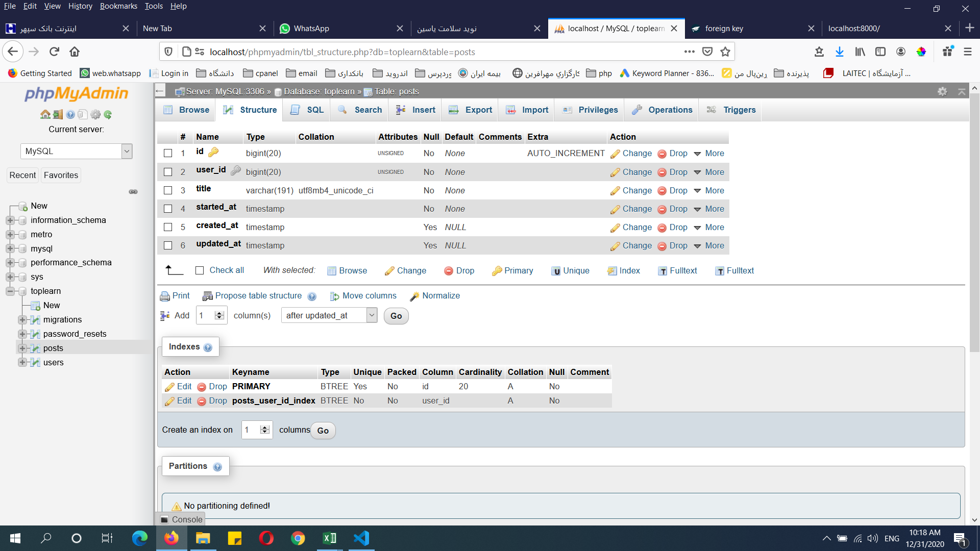This screenshot has width=980, height=551.
Task: Click the Print link
Action: (x=175, y=296)
